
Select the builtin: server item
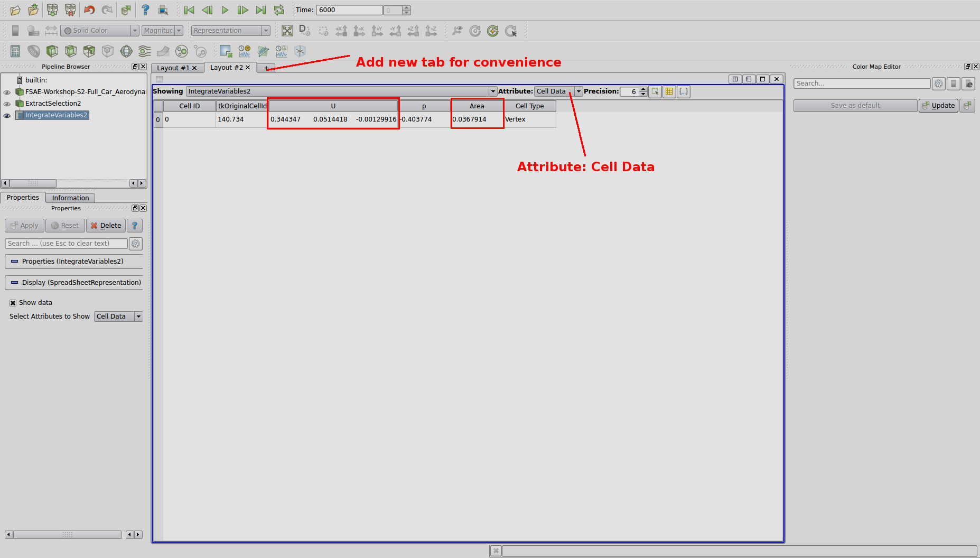36,80
